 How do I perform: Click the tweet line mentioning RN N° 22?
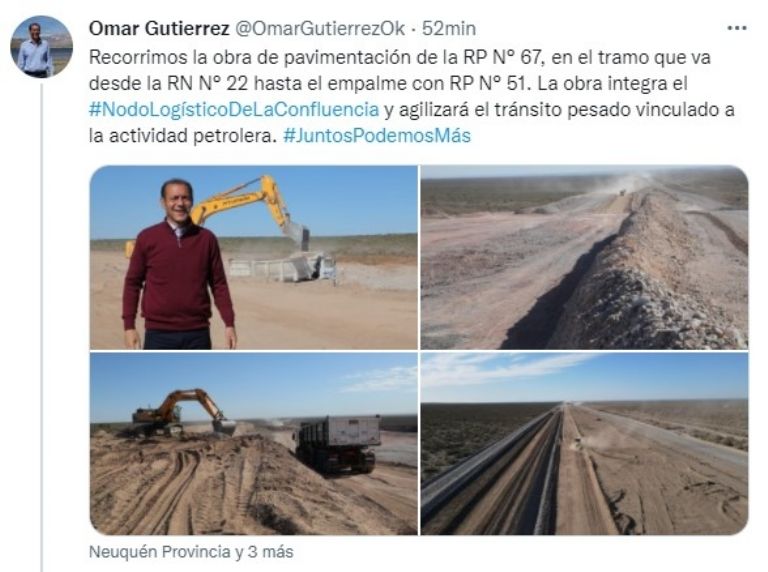[x=388, y=83]
